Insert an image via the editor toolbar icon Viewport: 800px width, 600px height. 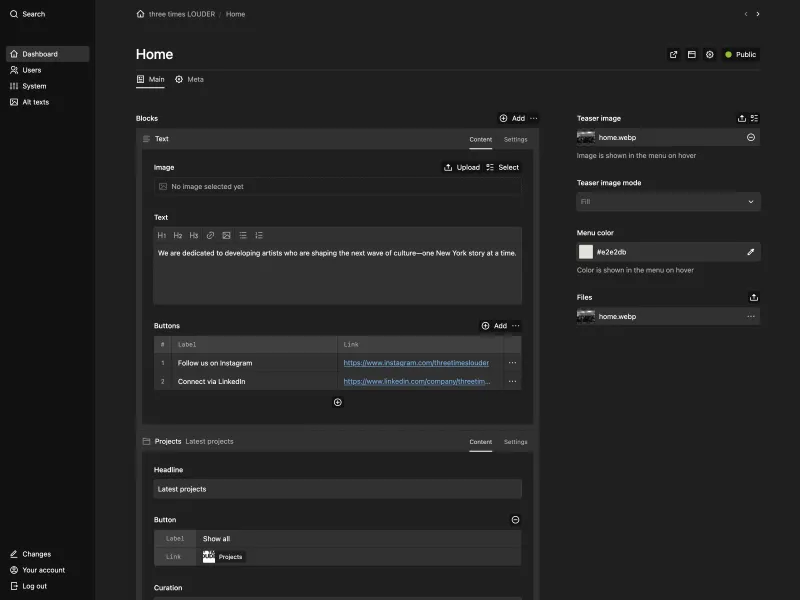(227, 235)
